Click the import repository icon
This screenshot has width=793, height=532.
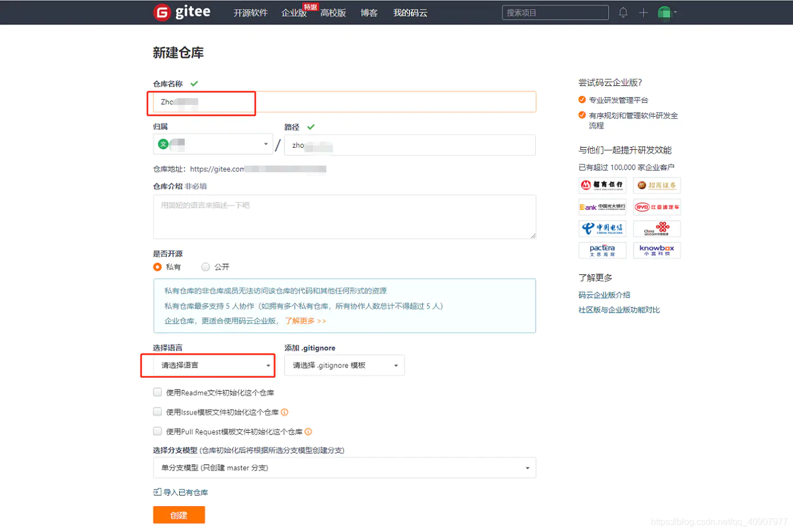(157, 492)
